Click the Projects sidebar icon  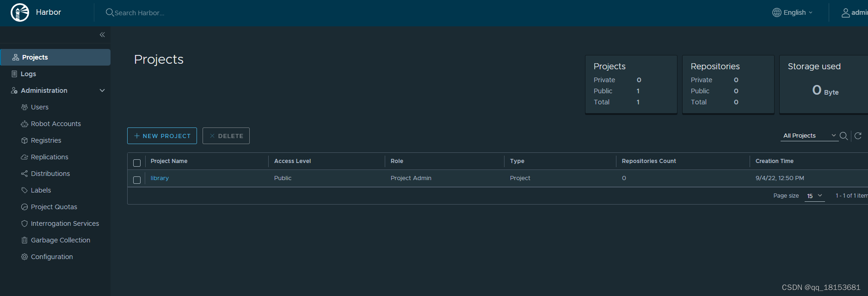coord(16,57)
